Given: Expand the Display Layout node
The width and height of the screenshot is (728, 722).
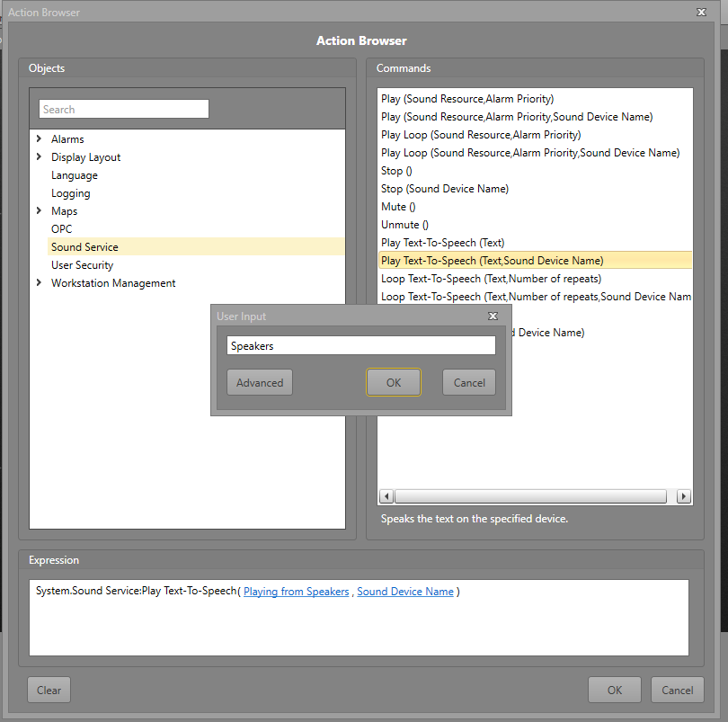Looking at the screenshot, I should (39, 157).
